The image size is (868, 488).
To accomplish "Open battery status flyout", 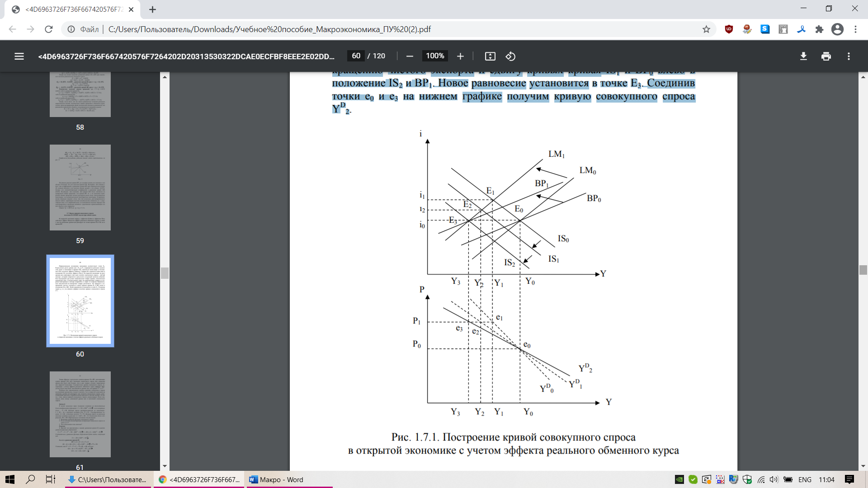I will coord(788,479).
